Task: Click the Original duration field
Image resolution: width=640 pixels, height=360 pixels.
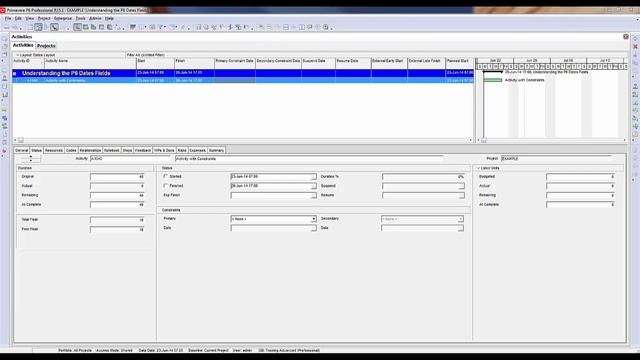Action: 117,177
